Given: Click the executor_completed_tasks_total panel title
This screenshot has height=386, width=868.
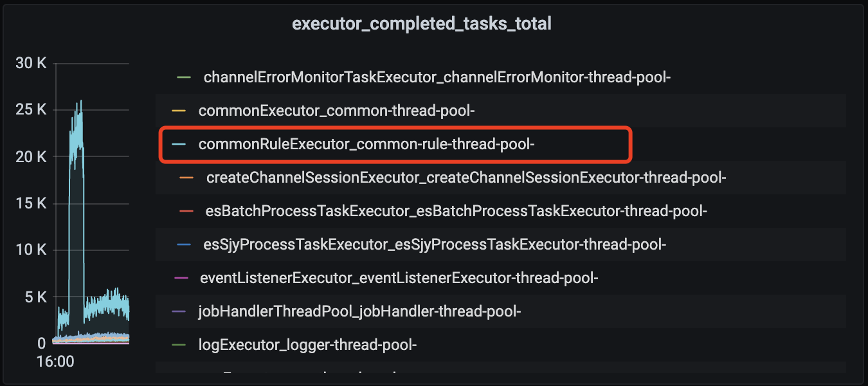Looking at the screenshot, I should (422, 24).
